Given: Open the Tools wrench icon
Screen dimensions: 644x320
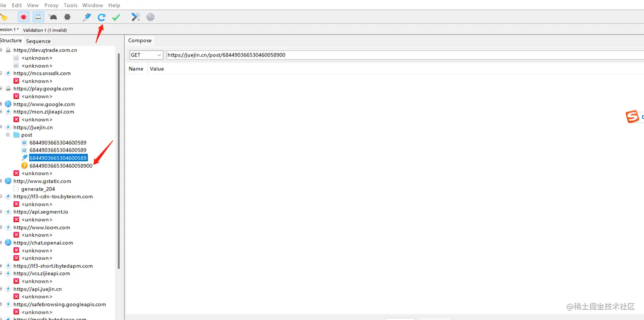Looking at the screenshot, I should pyautogui.click(x=136, y=17).
